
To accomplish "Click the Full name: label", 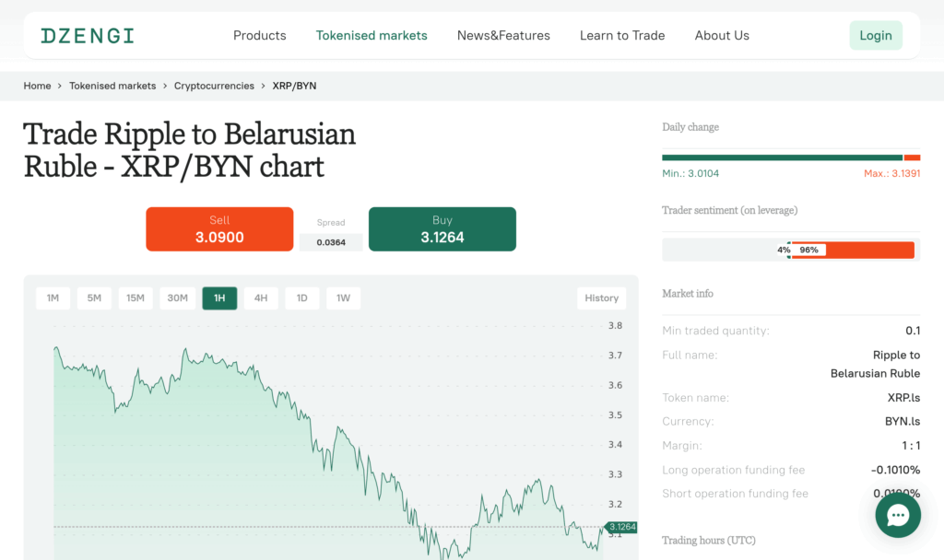I will click(x=690, y=355).
